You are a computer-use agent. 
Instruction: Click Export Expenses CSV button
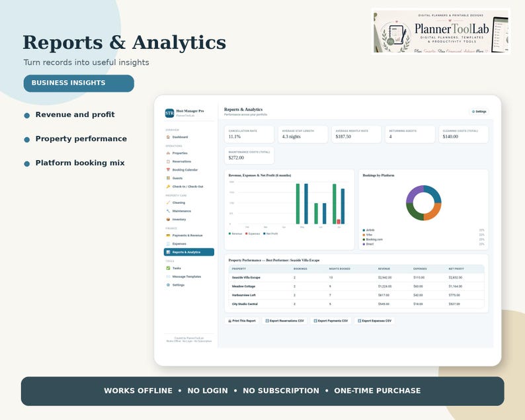[x=375, y=321]
